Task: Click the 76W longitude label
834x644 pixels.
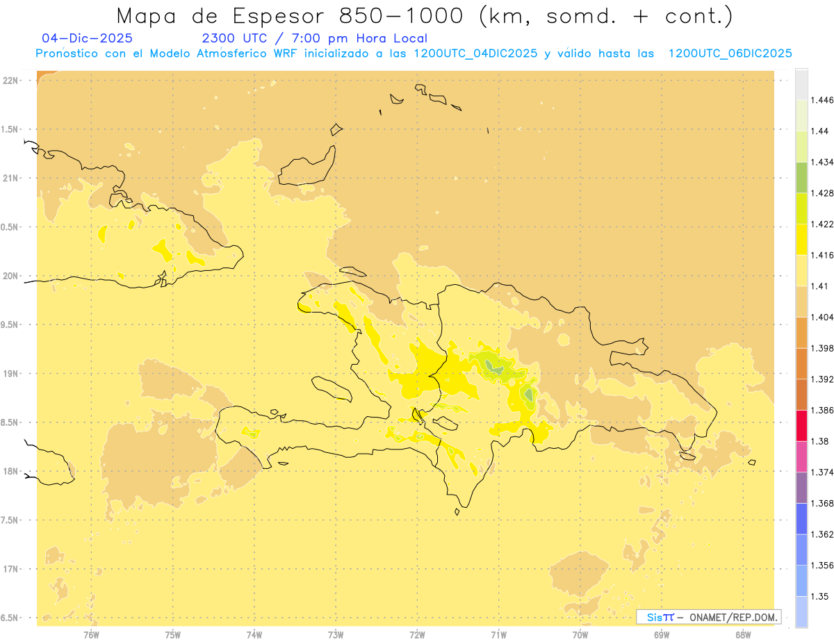Action: coord(91,634)
